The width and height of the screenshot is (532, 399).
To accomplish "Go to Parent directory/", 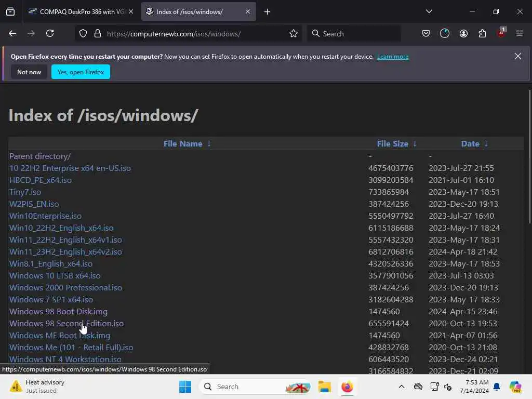I will tap(40, 156).
